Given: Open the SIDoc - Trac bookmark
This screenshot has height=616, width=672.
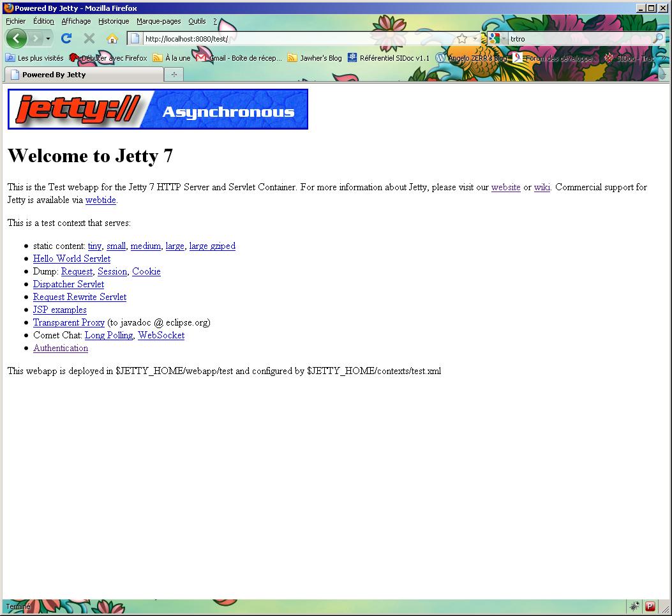Looking at the screenshot, I should [629, 58].
